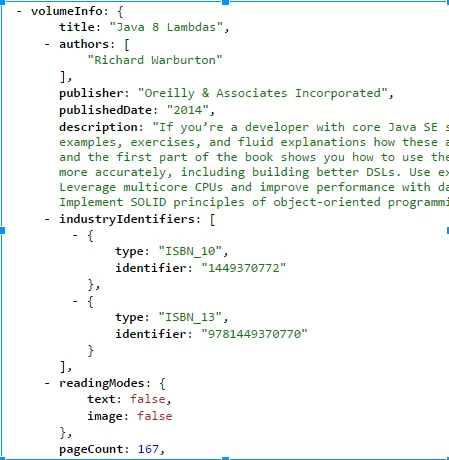Click the bottom center selection handle
Viewport: 449px width, 460px height.
click(x=225, y=458)
